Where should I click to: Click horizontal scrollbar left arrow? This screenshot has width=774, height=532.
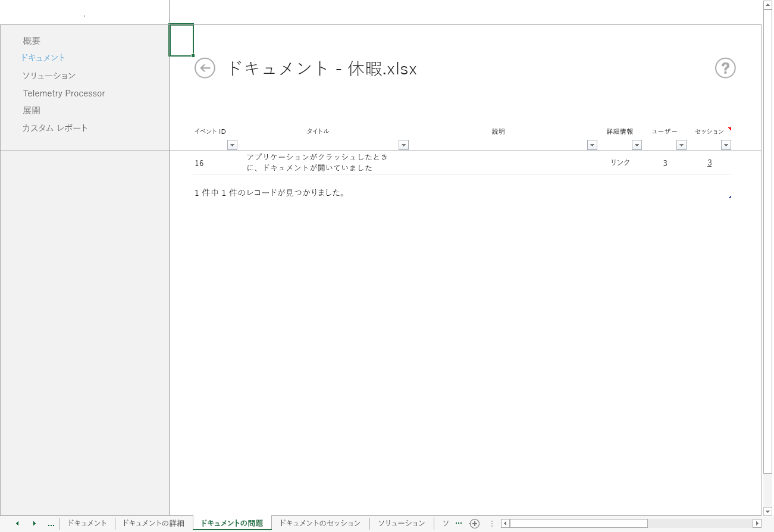[x=505, y=524]
